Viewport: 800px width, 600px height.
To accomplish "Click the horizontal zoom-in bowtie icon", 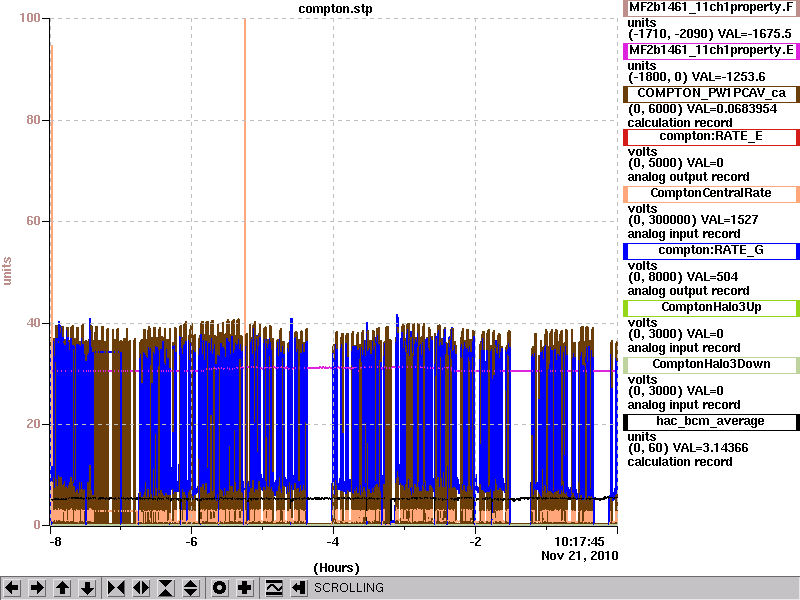I will pyautogui.click(x=116, y=588).
